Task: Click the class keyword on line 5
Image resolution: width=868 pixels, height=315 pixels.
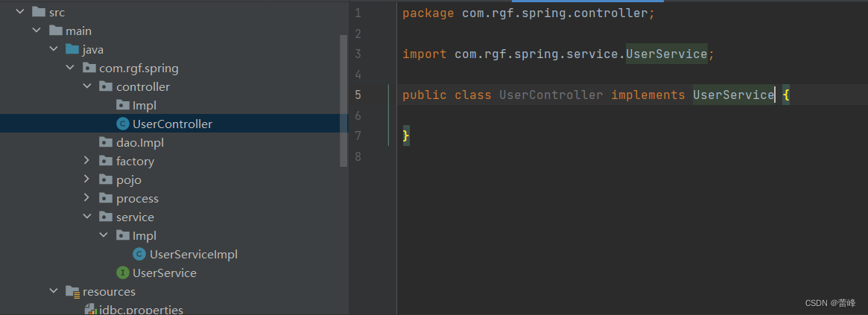Action: click(x=473, y=95)
